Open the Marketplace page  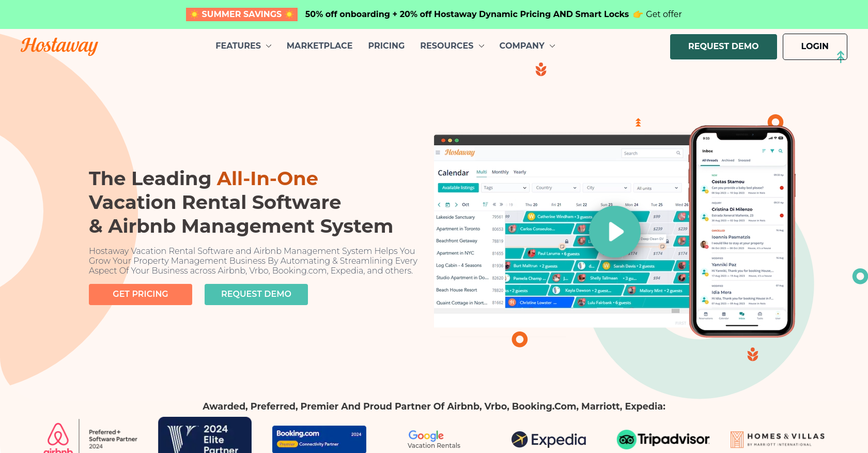(x=319, y=46)
